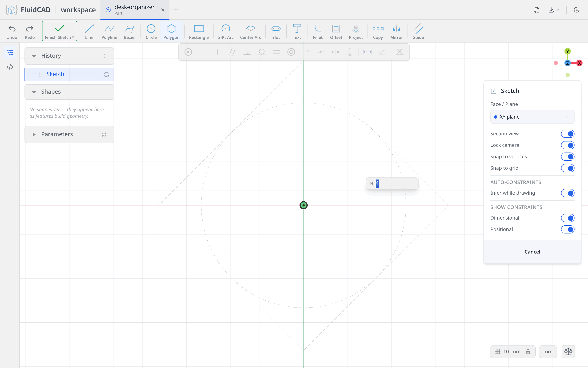The height and width of the screenshot is (368, 588).
Task: Select the Rectangle tool
Action: (199, 32)
